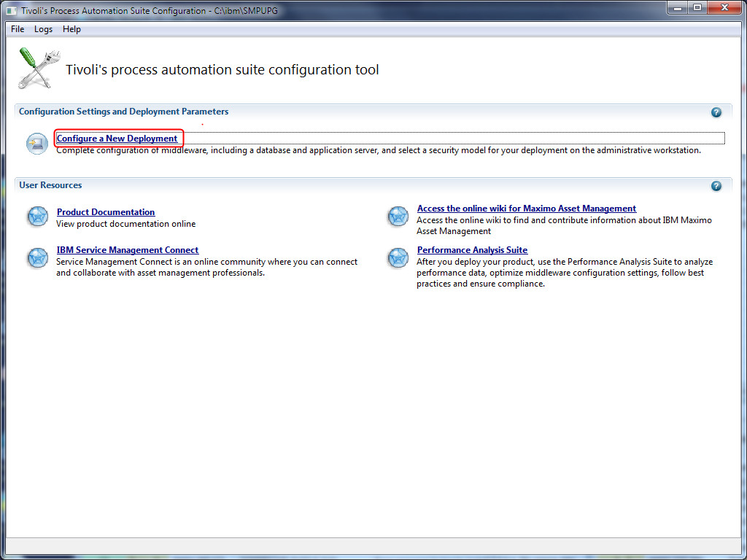Launch the Performance Analysis Suite link
Viewport: 747px width, 560px height.
click(473, 249)
